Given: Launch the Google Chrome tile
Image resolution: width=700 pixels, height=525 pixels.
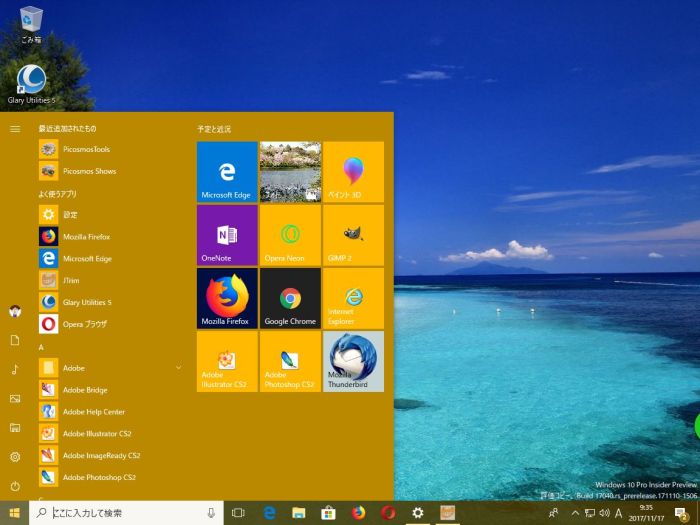Looking at the screenshot, I should [290, 298].
